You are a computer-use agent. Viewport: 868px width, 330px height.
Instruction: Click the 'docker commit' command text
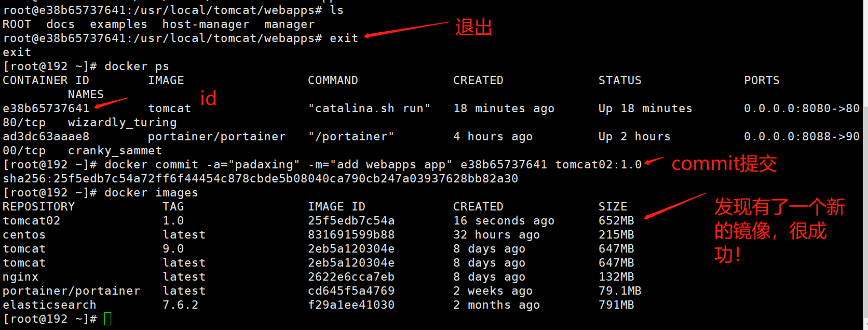tap(151, 165)
